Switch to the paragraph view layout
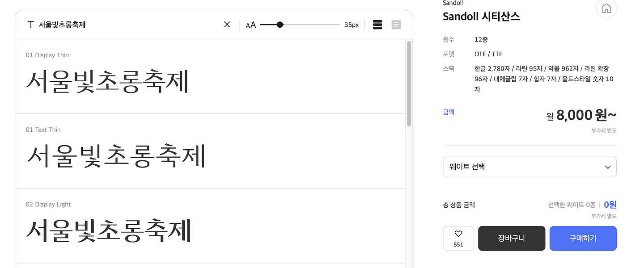 click(396, 25)
